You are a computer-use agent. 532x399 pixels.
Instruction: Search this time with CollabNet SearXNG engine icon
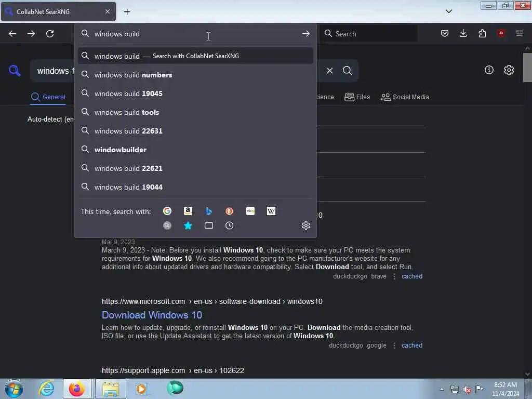(x=167, y=225)
